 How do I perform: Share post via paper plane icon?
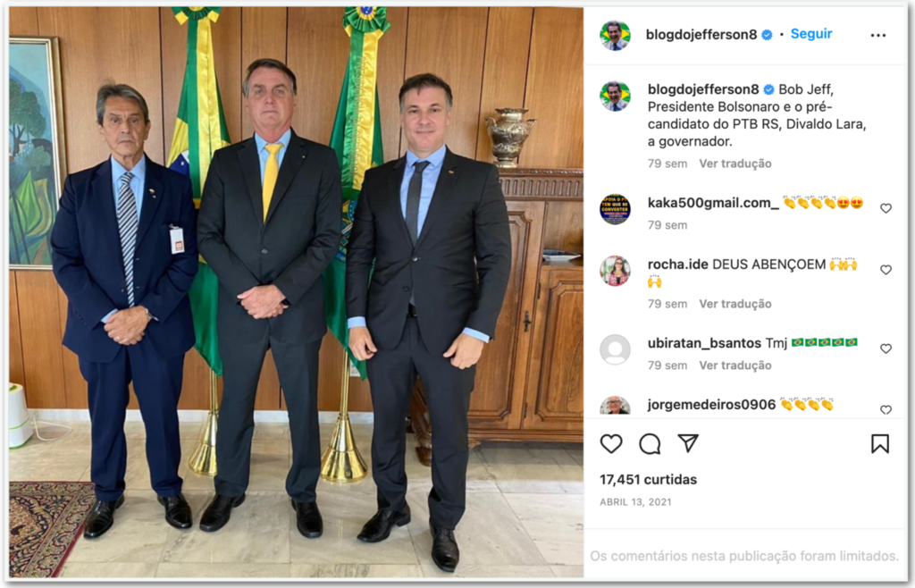pyautogui.click(x=688, y=443)
